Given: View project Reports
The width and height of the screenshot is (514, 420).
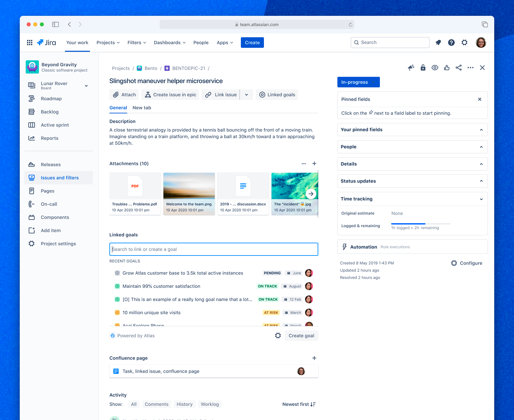Looking at the screenshot, I should (50, 138).
